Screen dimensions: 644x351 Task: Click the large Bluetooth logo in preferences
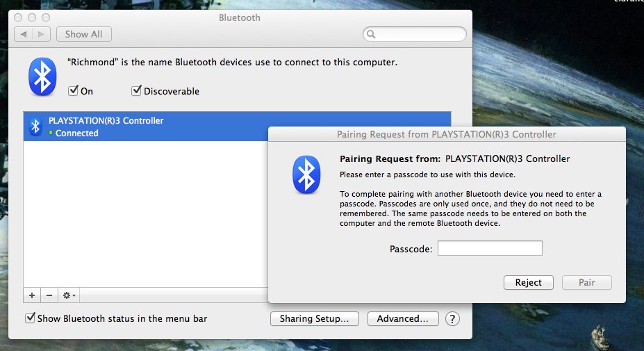click(42, 76)
